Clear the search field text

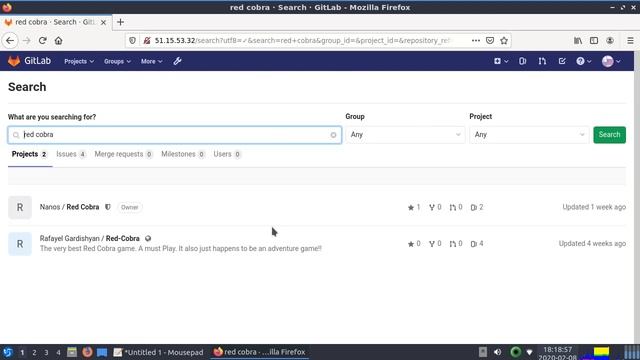[333, 135]
